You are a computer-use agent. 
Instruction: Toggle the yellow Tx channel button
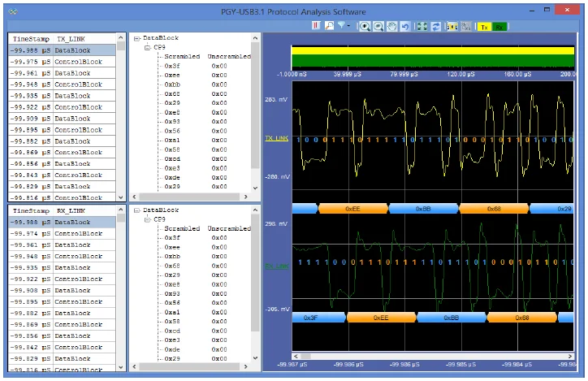pyautogui.click(x=484, y=26)
